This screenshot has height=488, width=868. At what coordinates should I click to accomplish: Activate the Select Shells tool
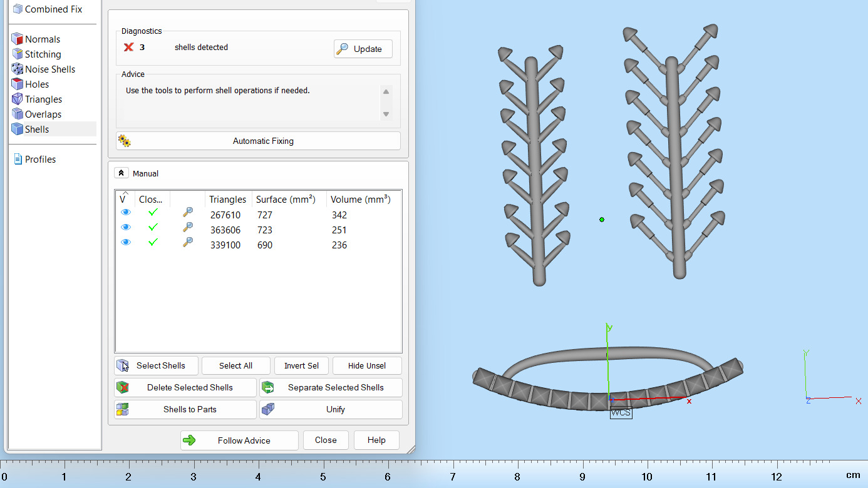[156, 366]
